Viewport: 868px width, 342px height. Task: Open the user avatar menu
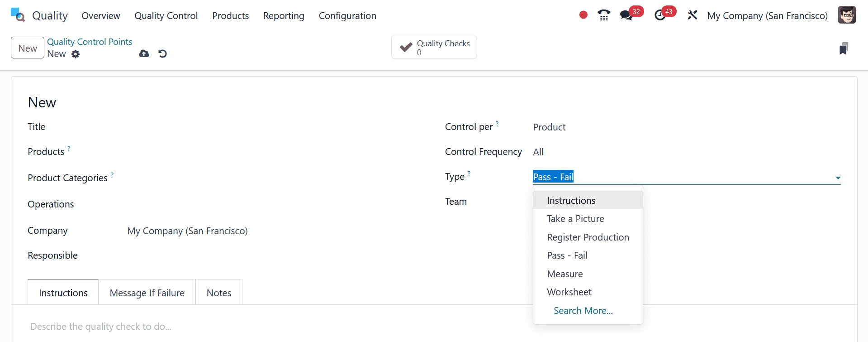(x=846, y=15)
